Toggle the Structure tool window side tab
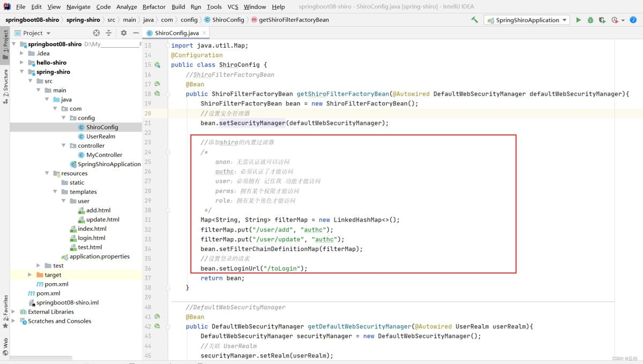The image size is (643, 364). [5, 86]
